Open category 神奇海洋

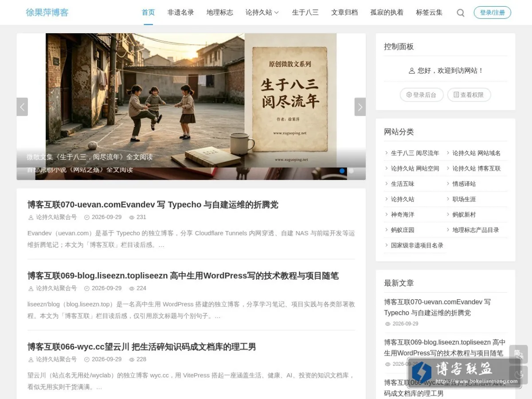(403, 215)
